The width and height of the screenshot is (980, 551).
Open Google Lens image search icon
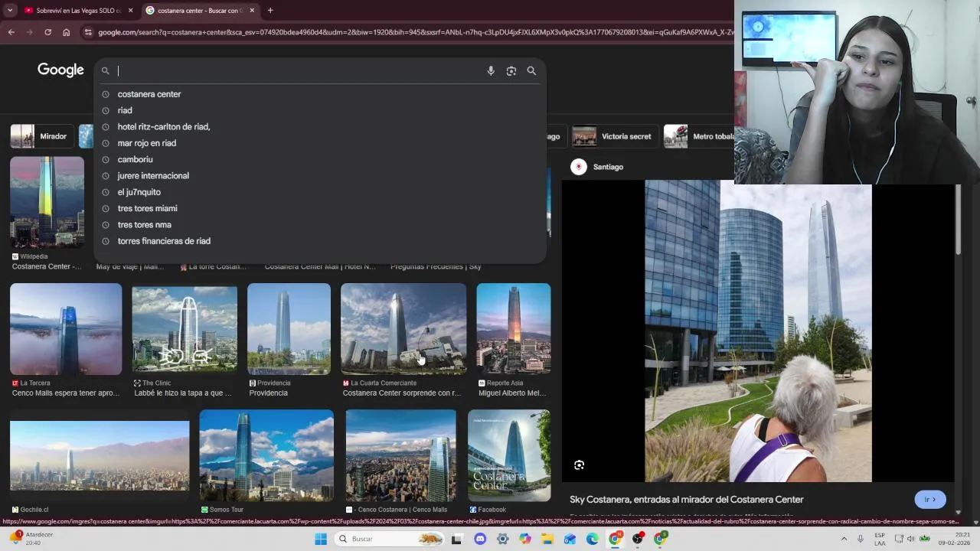511,70
